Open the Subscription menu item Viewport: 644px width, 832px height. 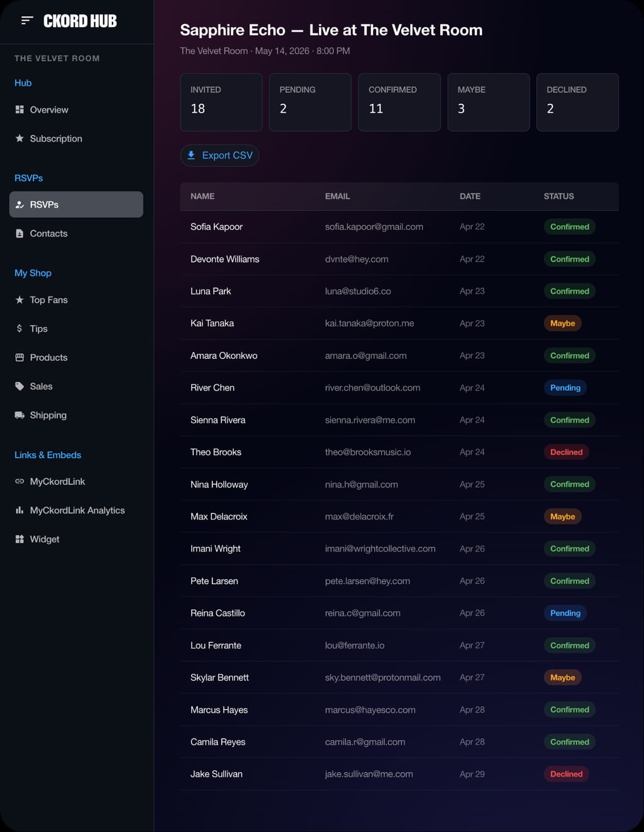(76, 138)
